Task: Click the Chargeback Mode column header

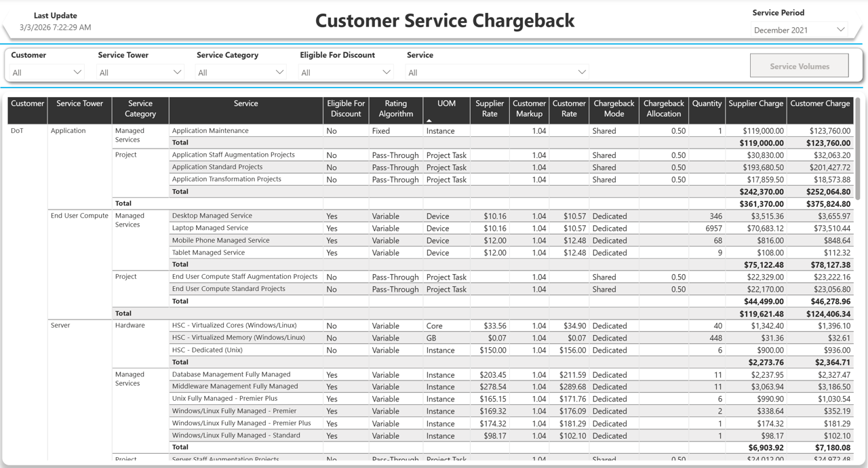Action: point(613,110)
